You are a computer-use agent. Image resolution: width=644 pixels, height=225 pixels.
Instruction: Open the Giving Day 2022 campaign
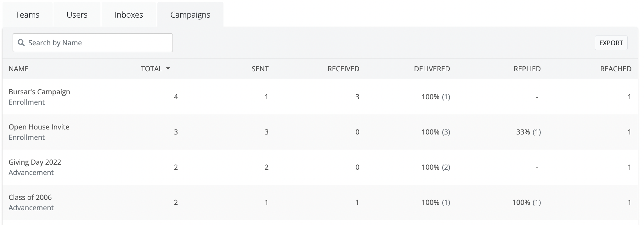(x=35, y=162)
